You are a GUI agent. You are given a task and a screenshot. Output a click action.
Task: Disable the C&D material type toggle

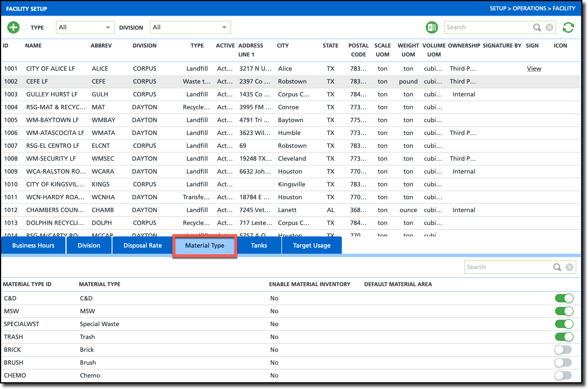pos(564,298)
